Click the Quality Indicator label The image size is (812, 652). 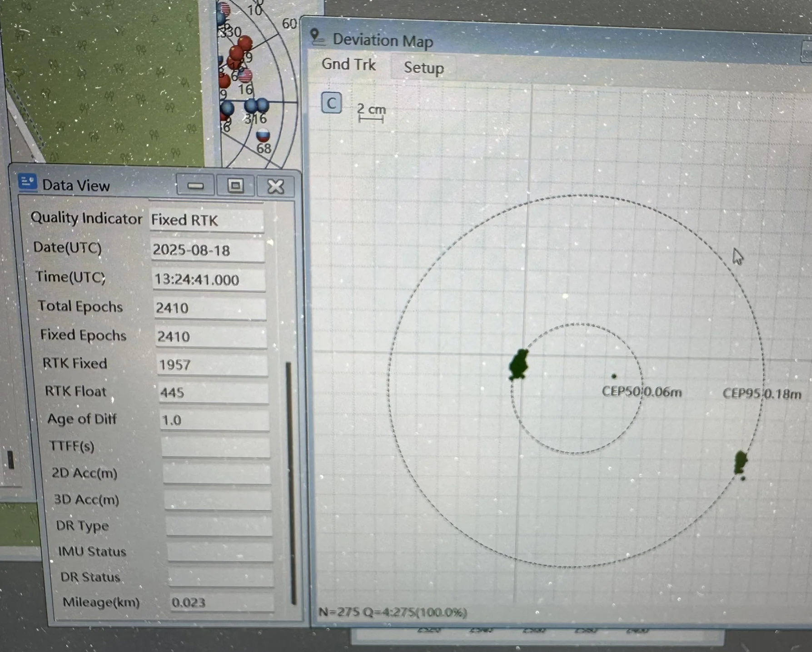[86, 218]
